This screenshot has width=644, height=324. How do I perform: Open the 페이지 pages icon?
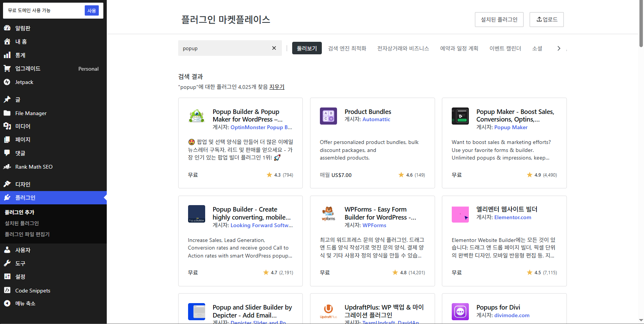point(7,139)
